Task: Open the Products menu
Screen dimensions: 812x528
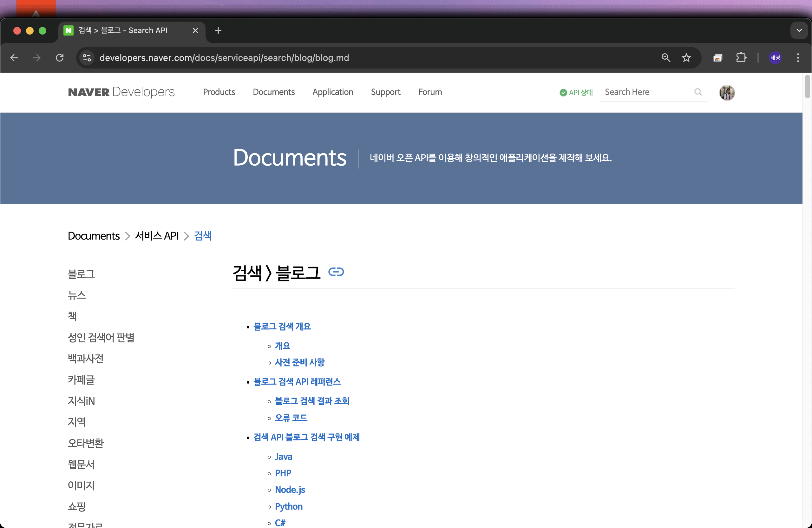Action: 219,92
